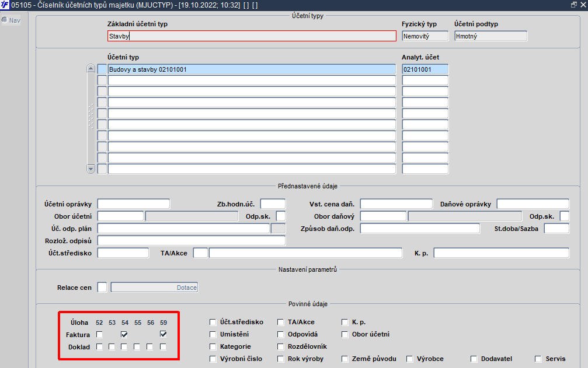Image resolution: width=588 pixels, height=368 pixels.
Task: Click the Způsob daň.odp. input field
Action: tap(420, 229)
